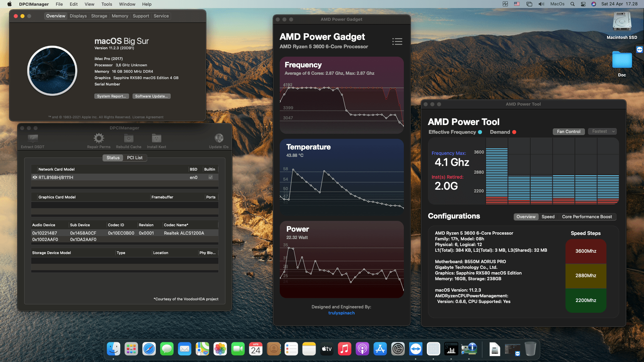Open App Store from the dock
This screenshot has width=644, height=362.
(380, 349)
